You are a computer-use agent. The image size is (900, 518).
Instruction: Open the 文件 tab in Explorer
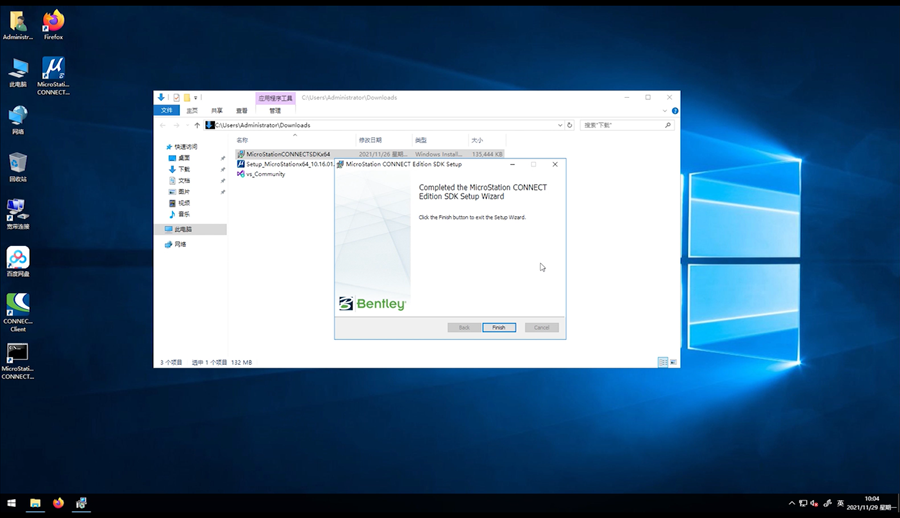coord(166,110)
